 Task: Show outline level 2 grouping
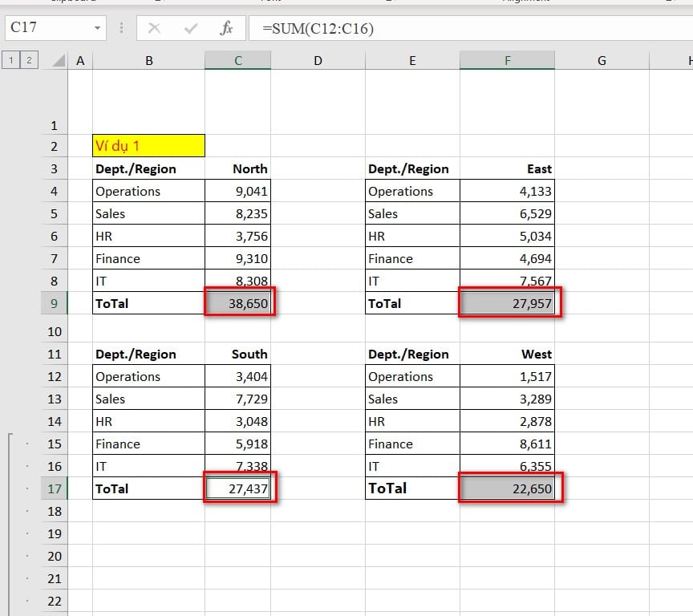[28, 60]
